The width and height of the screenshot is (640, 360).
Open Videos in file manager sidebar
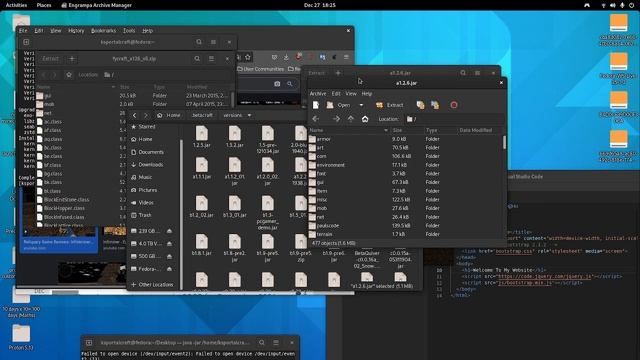[142, 202]
